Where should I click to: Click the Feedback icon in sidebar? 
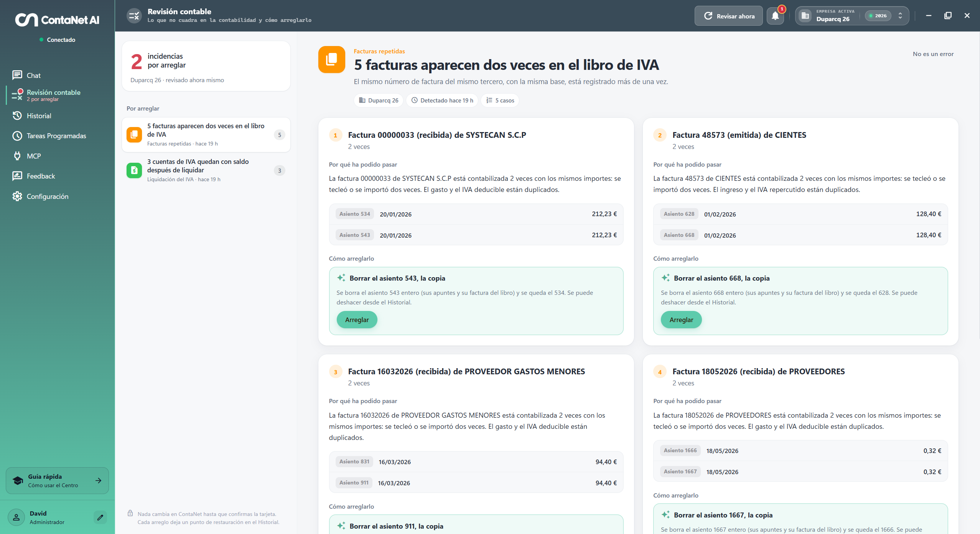click(x=17, y=176)
